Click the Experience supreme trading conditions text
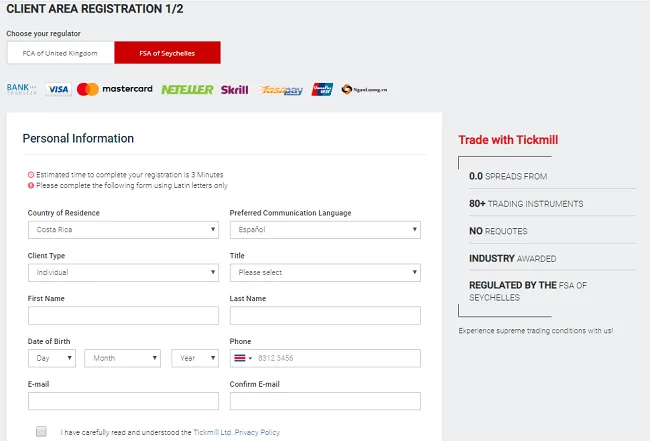Screen dimensions: 650x441 [x=536, y=331]
